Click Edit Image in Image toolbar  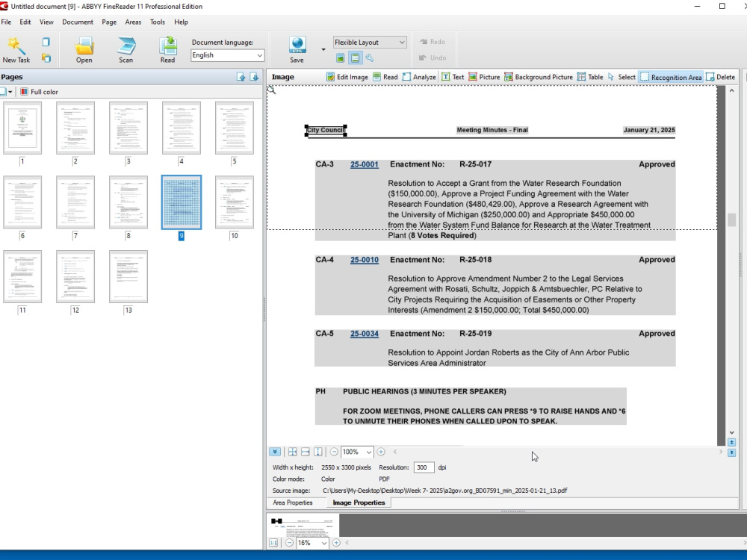(347, 77)
